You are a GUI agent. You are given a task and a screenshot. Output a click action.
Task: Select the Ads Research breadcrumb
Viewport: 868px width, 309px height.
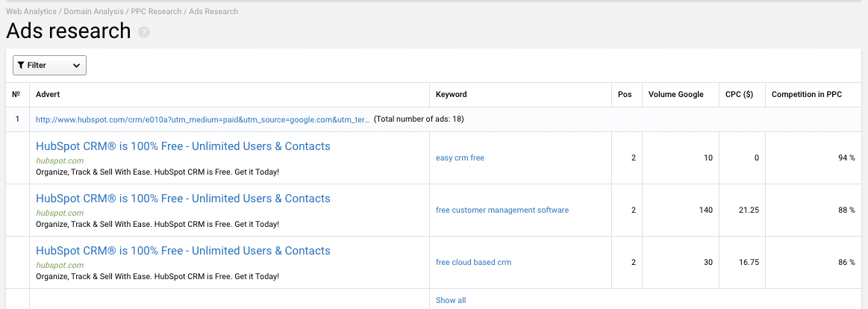point(213,11)
